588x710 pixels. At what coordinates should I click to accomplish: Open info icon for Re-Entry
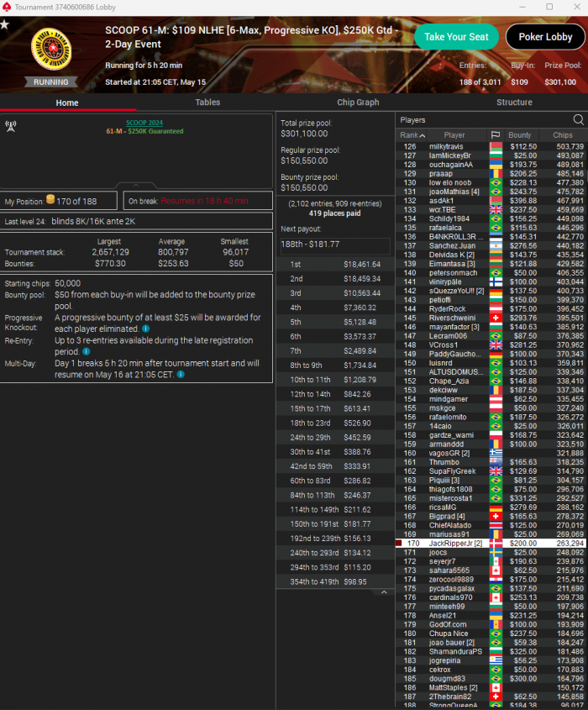(x=86, y=351)
